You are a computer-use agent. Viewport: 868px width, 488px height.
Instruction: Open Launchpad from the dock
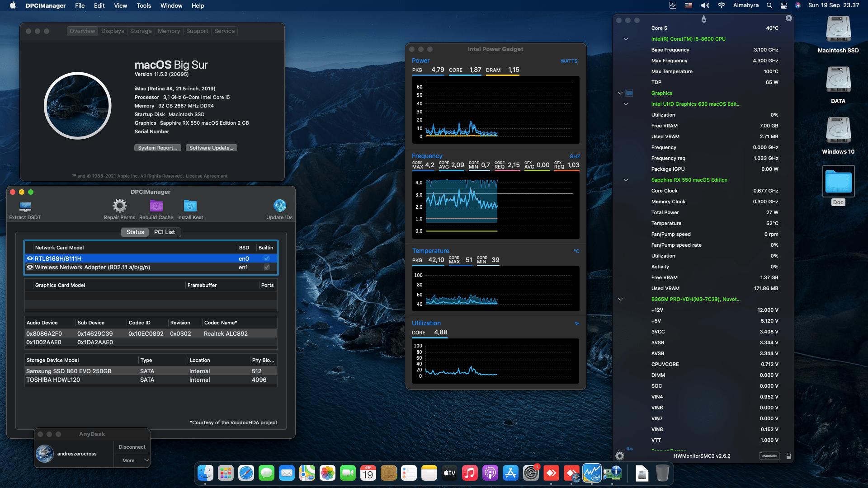pyautogui.click(x=226, y=473)
